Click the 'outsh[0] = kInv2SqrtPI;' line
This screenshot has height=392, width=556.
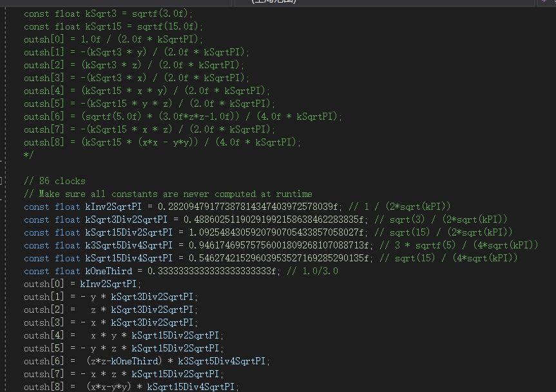pos(82,284)
